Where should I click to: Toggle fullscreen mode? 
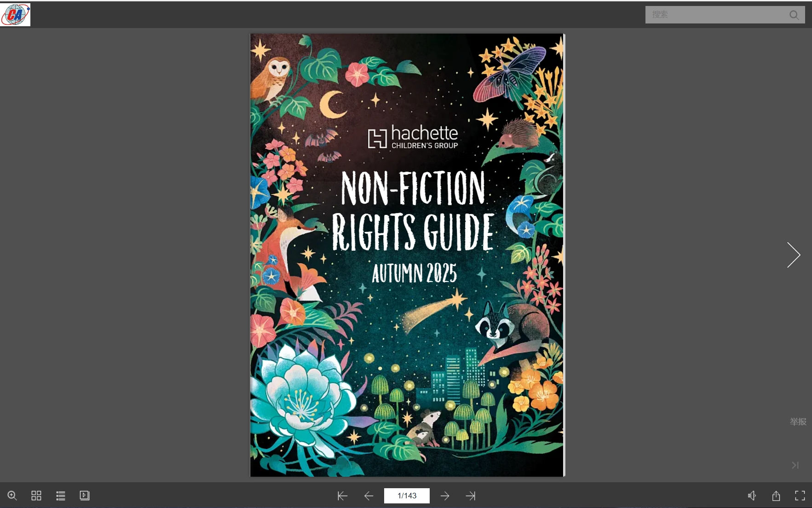(800, 496)
